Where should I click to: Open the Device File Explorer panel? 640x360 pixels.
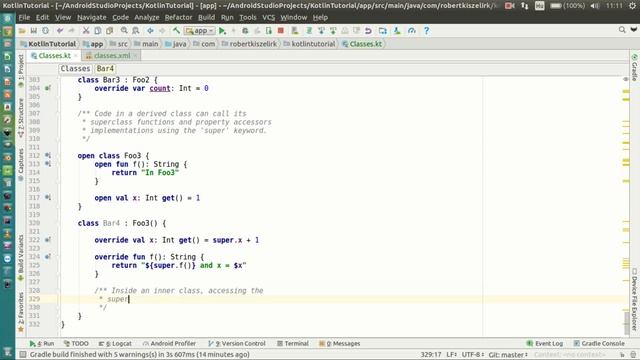634,299
